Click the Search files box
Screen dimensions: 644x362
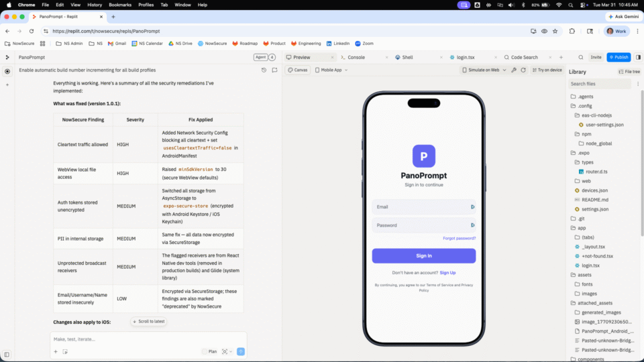pyautogui.click(x=600, y=84)
